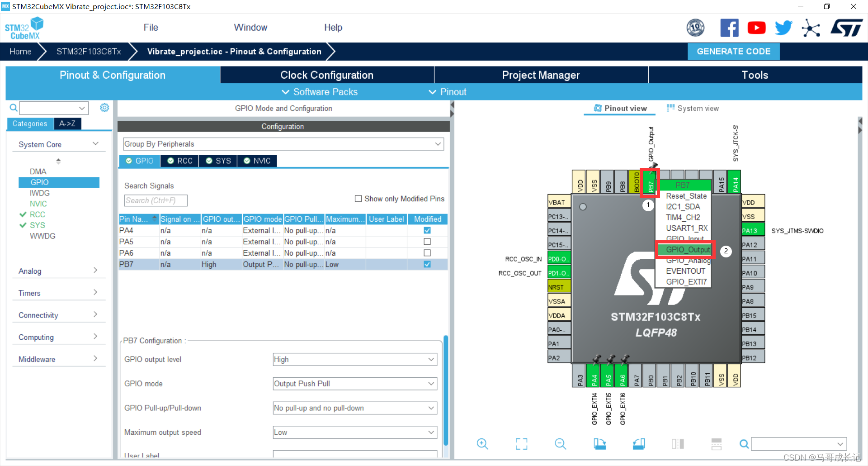Switch to Tools tab
868x466 pixels.
click(x=755, y=75)
